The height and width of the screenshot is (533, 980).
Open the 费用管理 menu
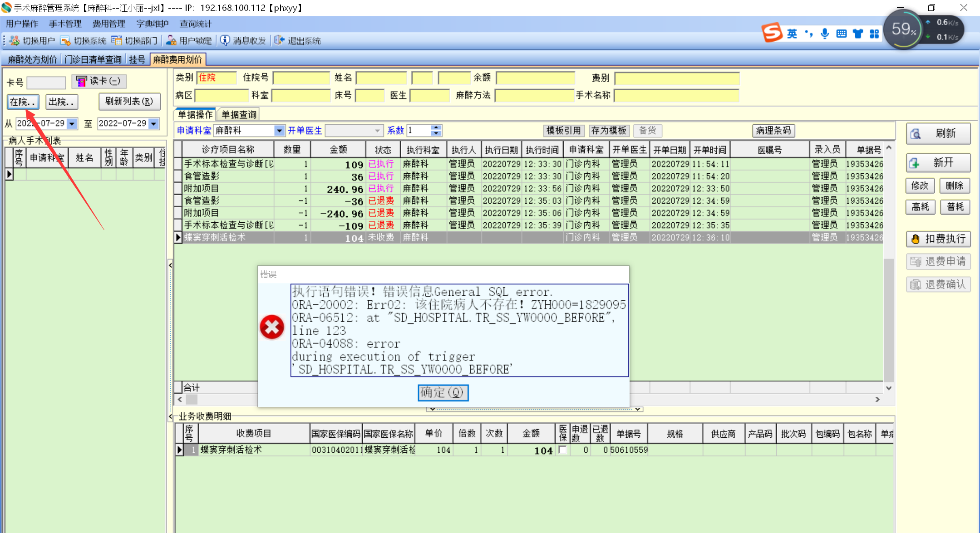click(x=108, y=24)
